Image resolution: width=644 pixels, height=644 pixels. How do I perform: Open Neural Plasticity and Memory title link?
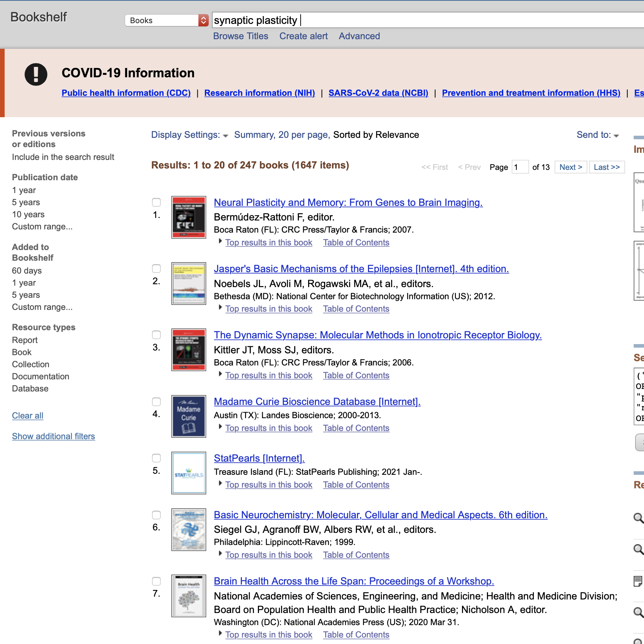click(x=348, y=202)
